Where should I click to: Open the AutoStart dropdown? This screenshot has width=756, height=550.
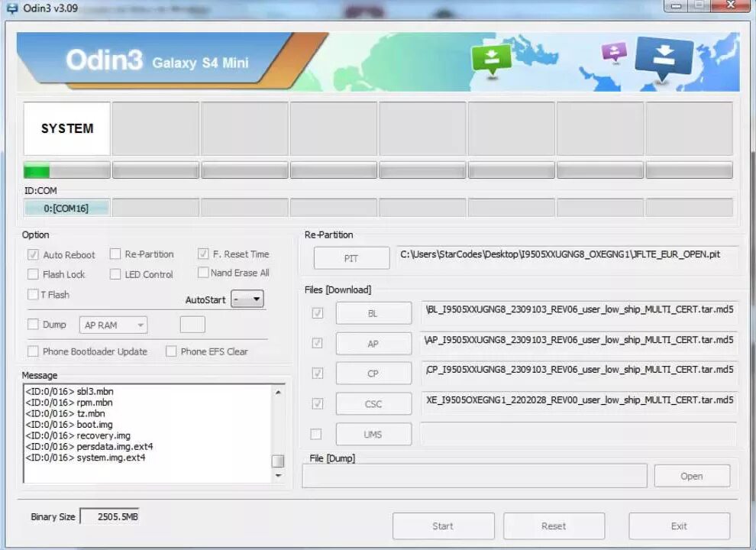click(247, 299)
